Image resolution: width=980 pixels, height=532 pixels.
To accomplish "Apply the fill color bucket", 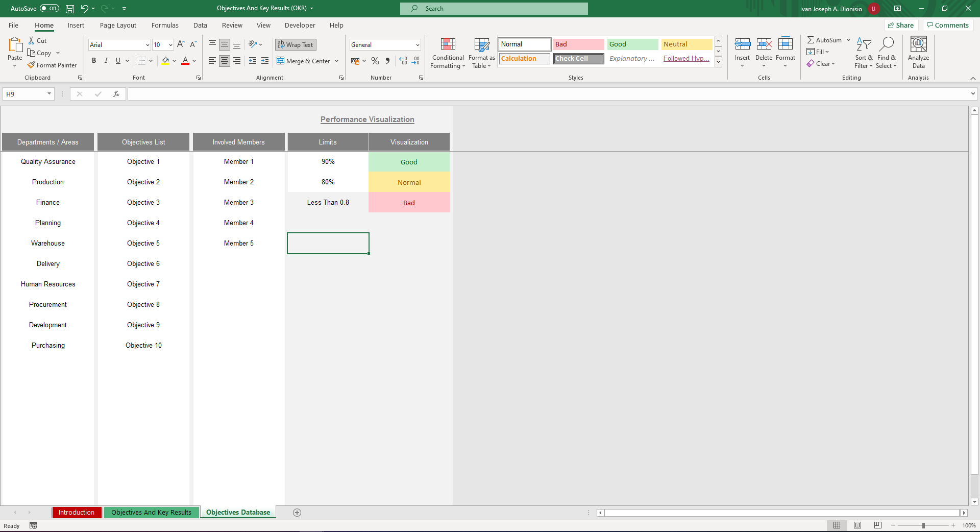I will 165,61.
